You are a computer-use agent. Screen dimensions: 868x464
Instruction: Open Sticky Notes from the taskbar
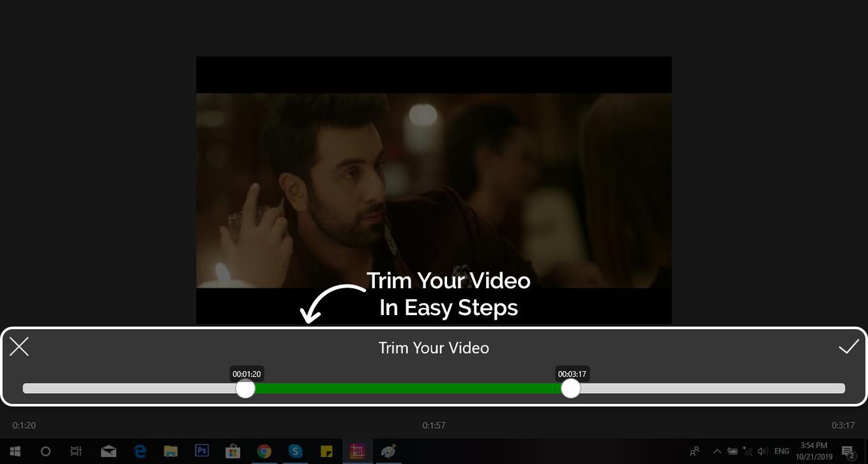[326, 451]
